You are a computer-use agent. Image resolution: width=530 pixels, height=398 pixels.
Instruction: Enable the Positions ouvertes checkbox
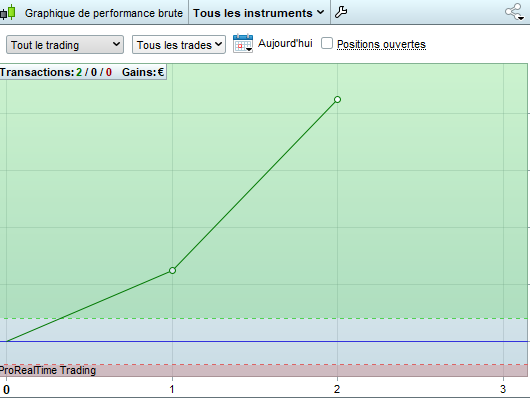pos(327,43)
